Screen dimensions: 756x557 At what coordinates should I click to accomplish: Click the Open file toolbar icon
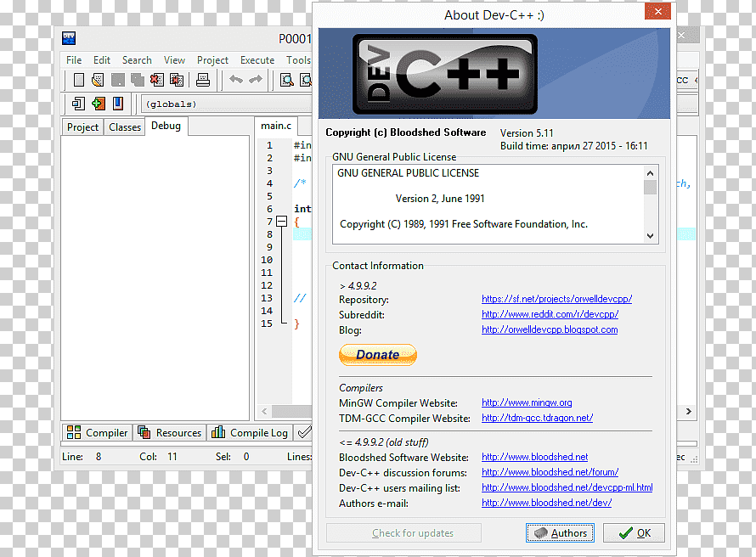(98, 80)
